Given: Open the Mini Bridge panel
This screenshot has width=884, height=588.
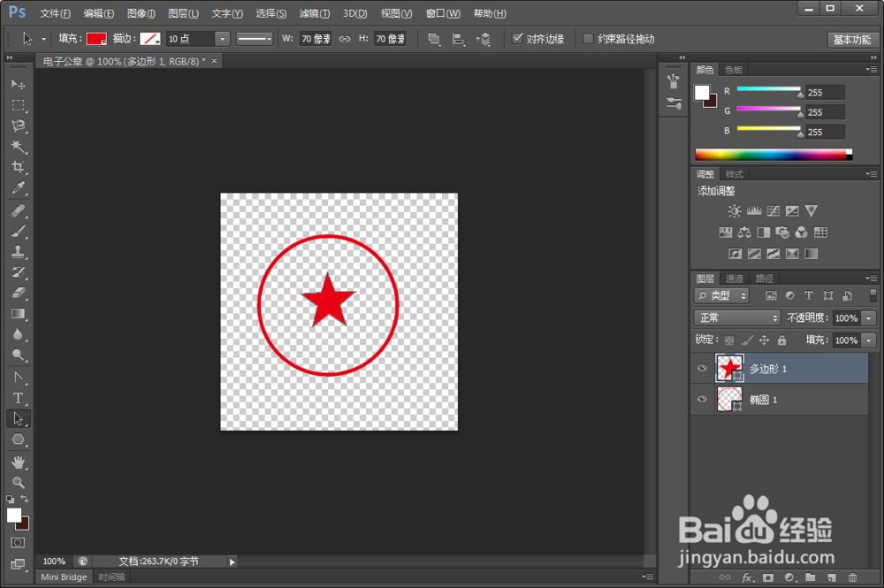Looking at the screenshot, I should tap(64, 577).
